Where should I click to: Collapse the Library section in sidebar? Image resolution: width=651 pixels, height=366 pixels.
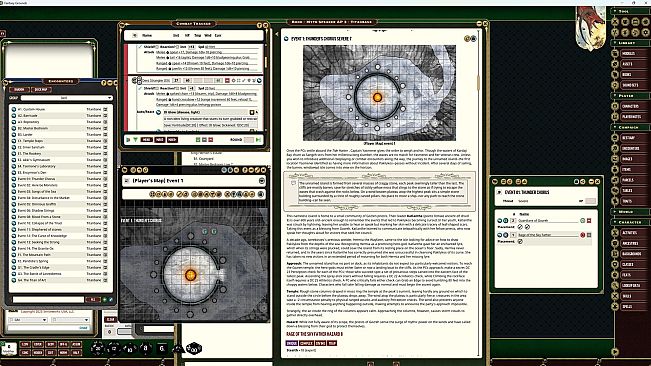[615, 43]
